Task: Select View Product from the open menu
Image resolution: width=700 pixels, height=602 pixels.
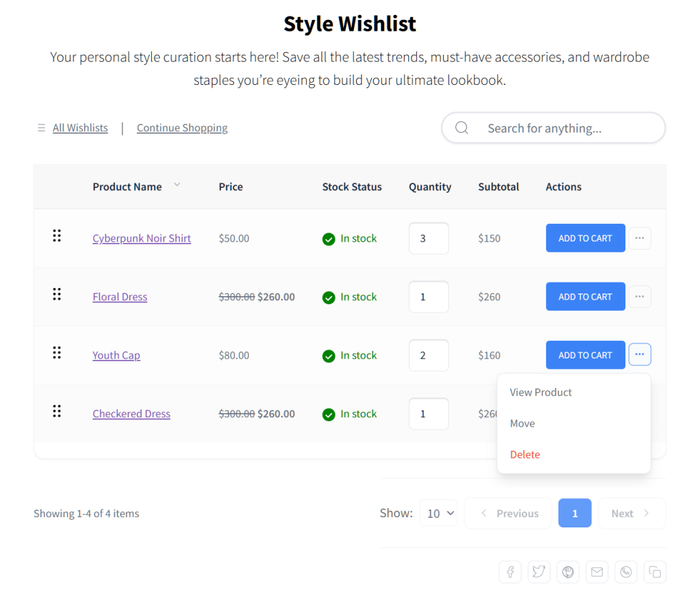Action: pos(540,392)
